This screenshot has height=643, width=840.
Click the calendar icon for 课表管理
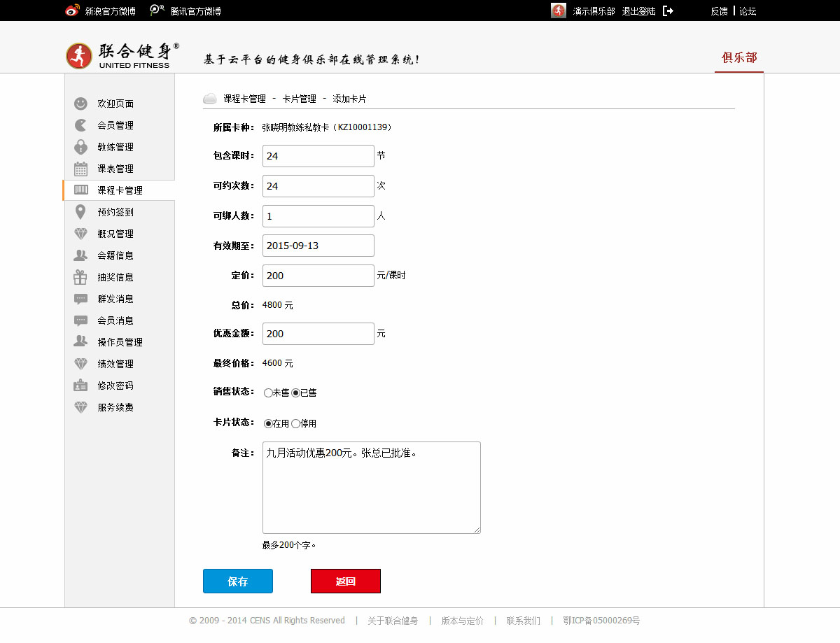pyautogui.click(x=81, y=169)
